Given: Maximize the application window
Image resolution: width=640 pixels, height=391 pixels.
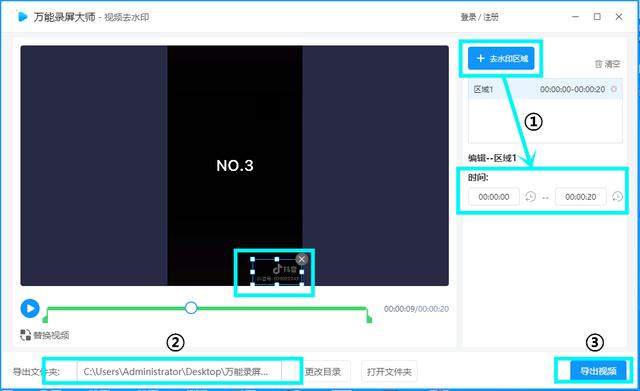Looking at the screenshot, I should tap(597, 17).
